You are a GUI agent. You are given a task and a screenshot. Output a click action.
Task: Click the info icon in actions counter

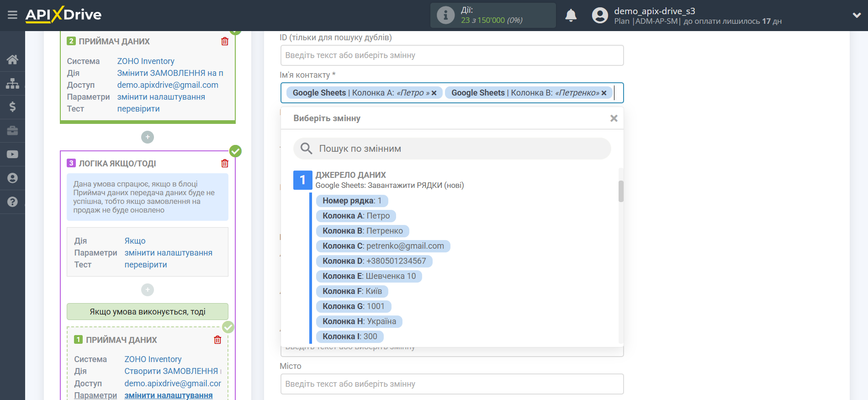coord(445,15)
